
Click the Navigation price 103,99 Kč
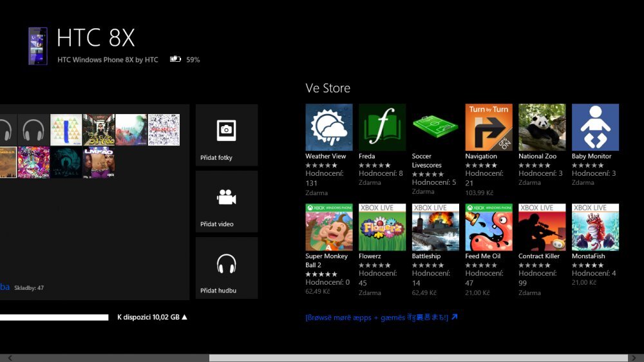pos(479,193)
